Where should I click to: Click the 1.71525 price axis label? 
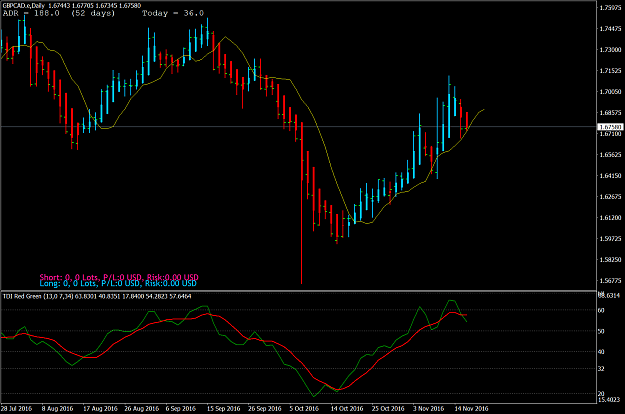pos(610,71)
